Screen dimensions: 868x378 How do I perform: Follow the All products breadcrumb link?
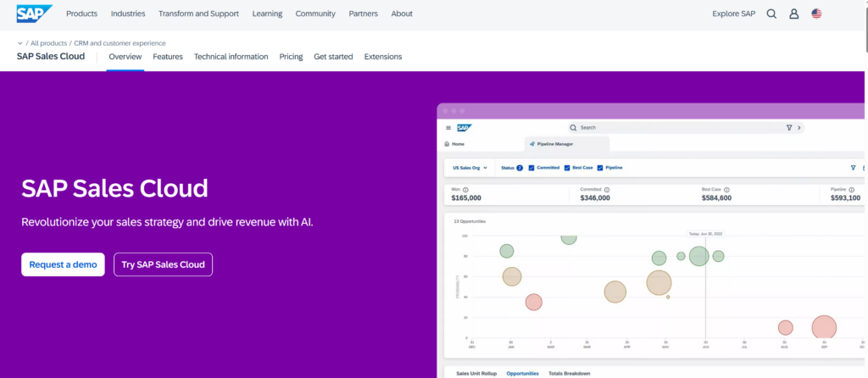(48, 43)
